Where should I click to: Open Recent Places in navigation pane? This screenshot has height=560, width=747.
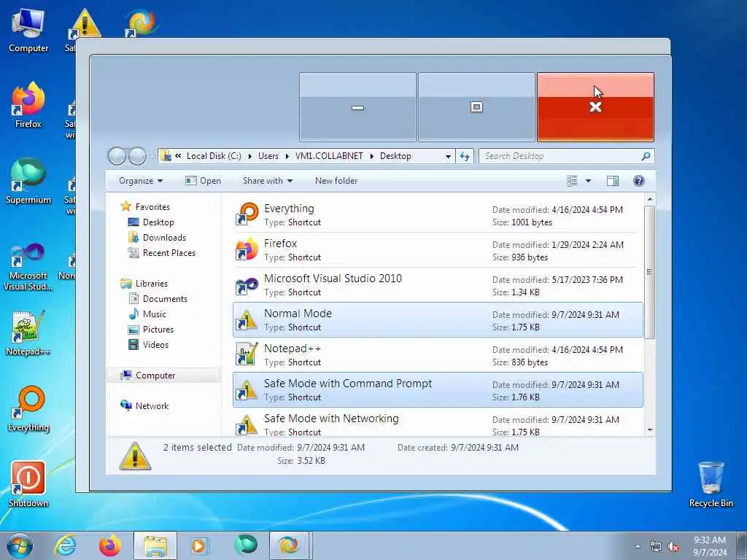pyautogui.click(x=169, y=253)
